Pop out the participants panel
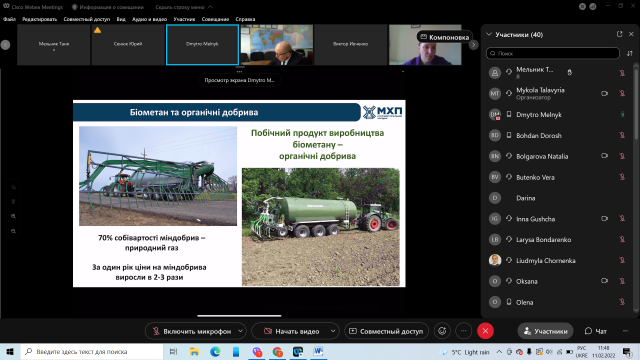640x360 pixels. (x=620, y=34)
